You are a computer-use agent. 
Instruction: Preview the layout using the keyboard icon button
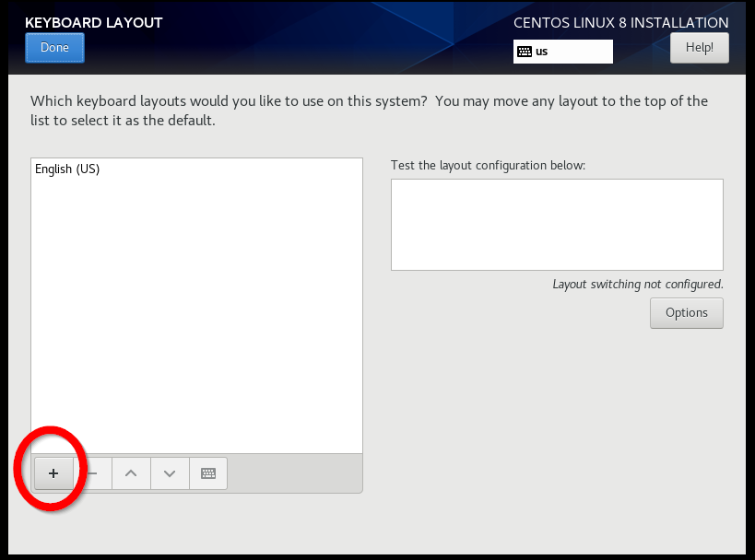tap(208, 473)
